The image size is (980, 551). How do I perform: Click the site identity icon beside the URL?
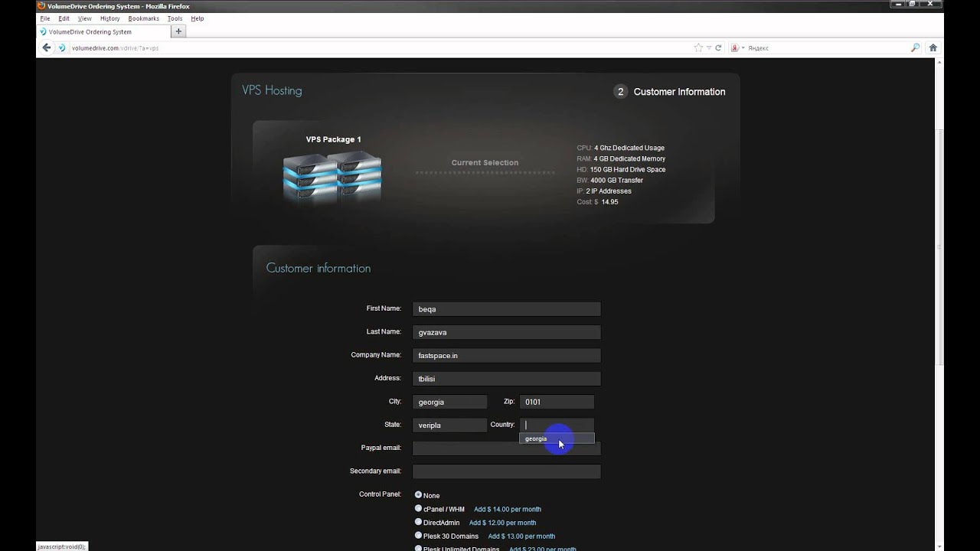tap(62, 47)
